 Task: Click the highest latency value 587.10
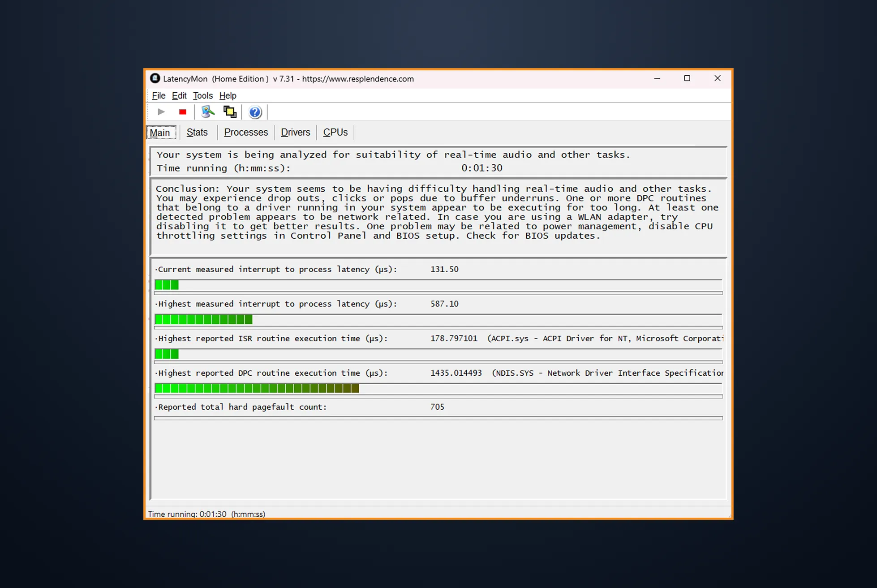(x=444, y=304)
